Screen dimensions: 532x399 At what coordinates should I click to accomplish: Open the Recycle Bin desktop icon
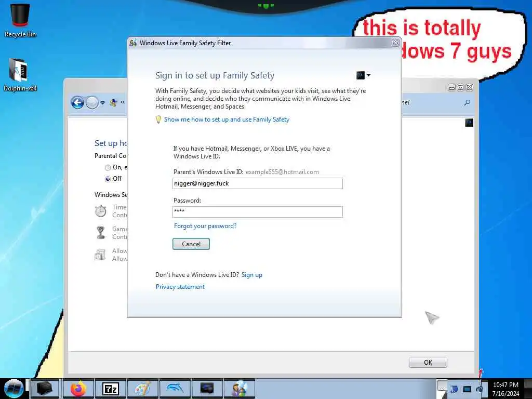[x=20, y=20]
